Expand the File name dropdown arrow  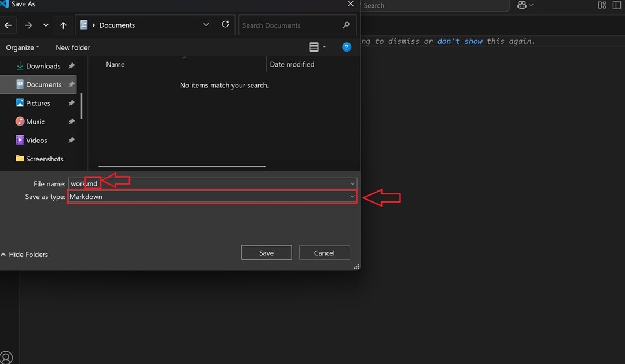(352, 183)
